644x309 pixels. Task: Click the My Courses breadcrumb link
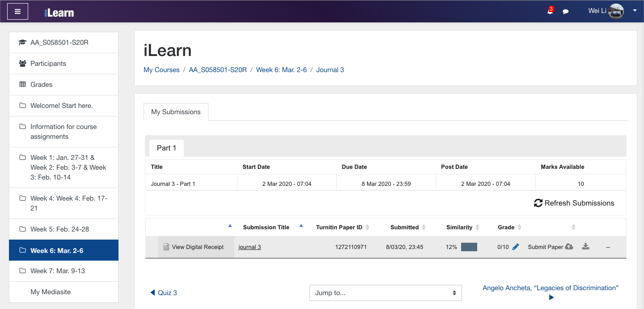click(x=161, y=70)
